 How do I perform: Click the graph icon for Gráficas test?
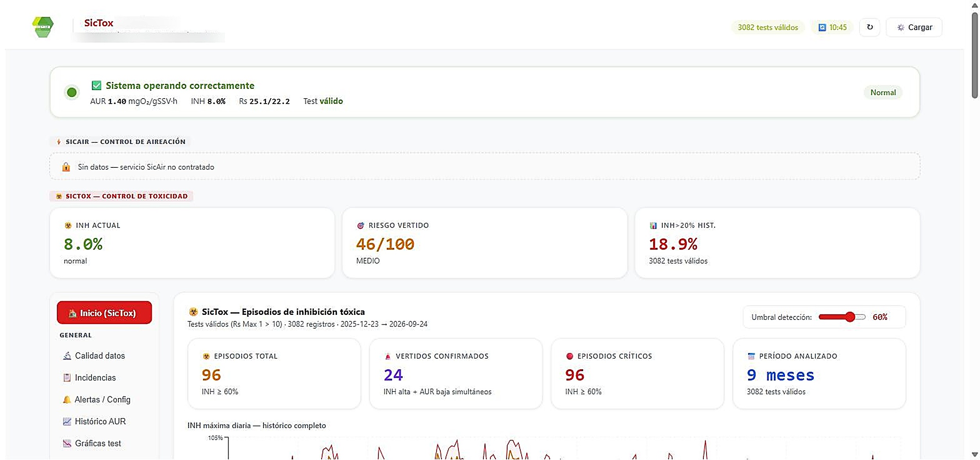pos(67,443)
